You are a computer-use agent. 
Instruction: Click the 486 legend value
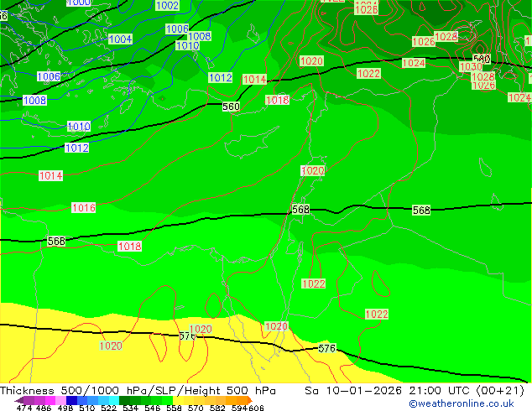pyautogui.click(x=44, y=408)
